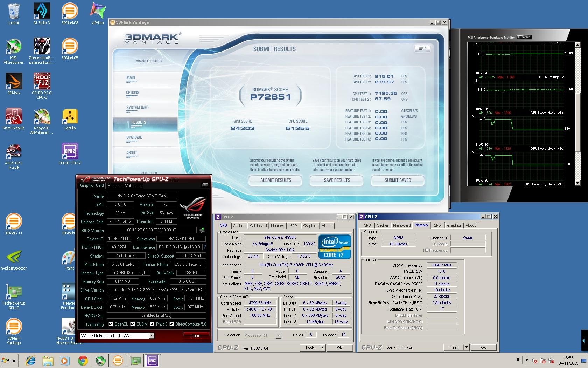The height and width of the screenshot is (368, 588).
Task: Toggle the CUDA checkbox in GPU-Z
Action: click(132, 324)
